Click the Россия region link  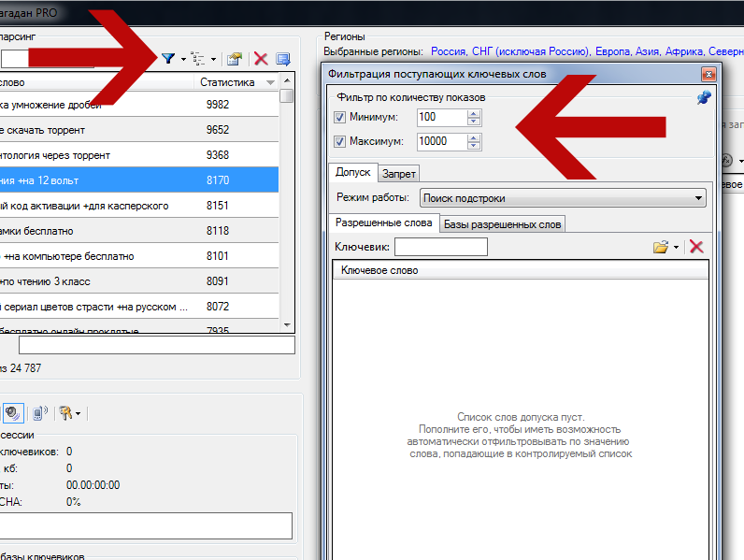[449, 51]
